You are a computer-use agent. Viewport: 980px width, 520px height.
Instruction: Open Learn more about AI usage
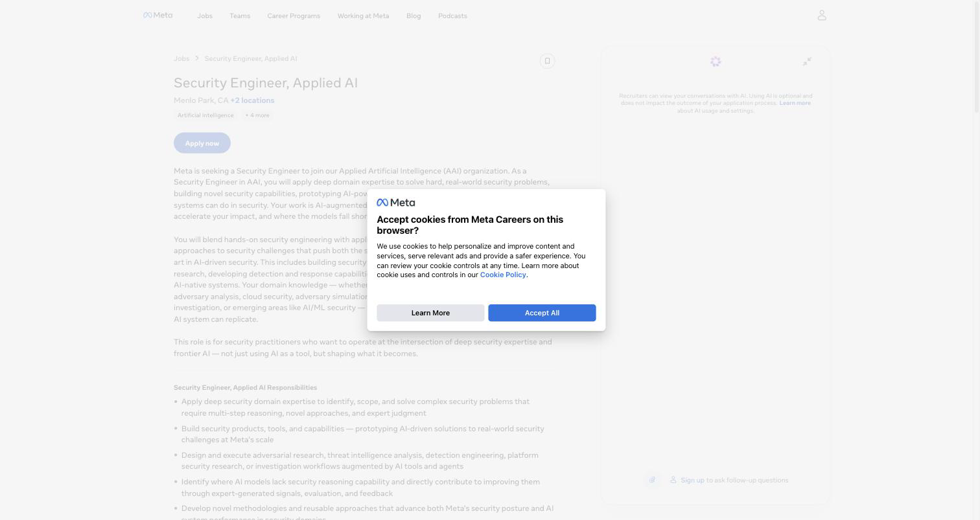click(795, 103)
